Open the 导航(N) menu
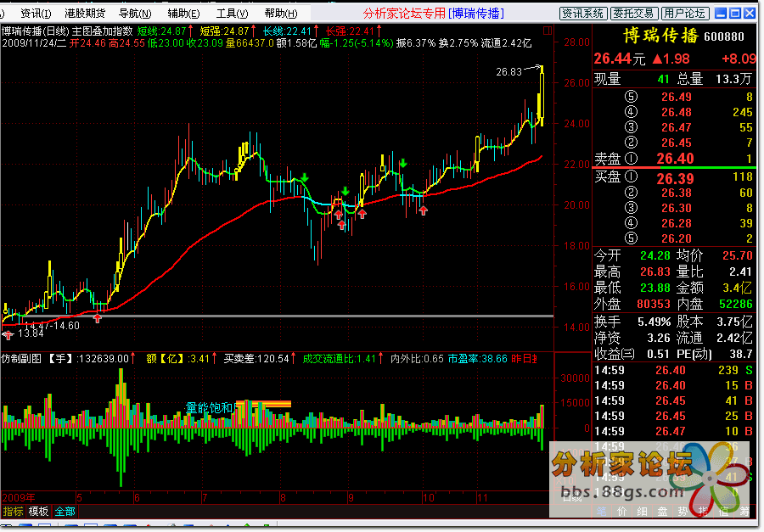 [x=135, y=14]
